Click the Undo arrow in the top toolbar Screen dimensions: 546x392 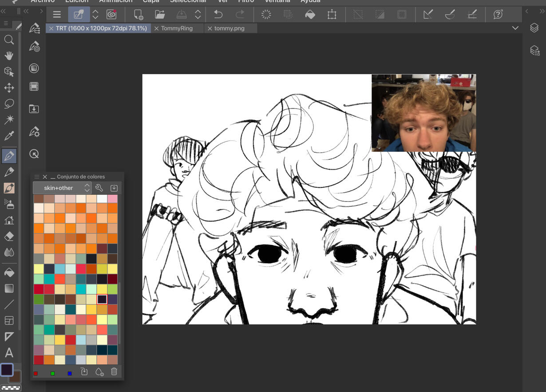click(218, 15)
